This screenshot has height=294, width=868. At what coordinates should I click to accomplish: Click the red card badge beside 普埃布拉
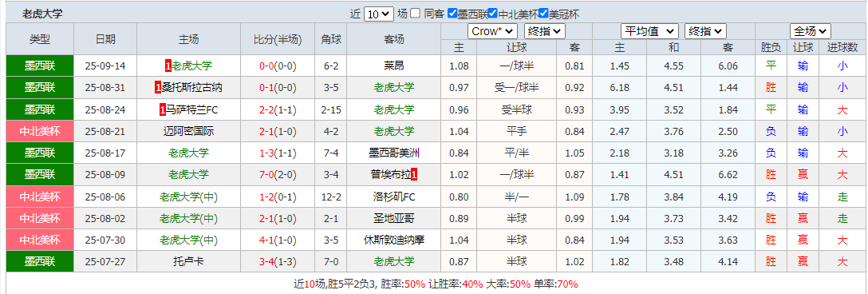(414, 175)
